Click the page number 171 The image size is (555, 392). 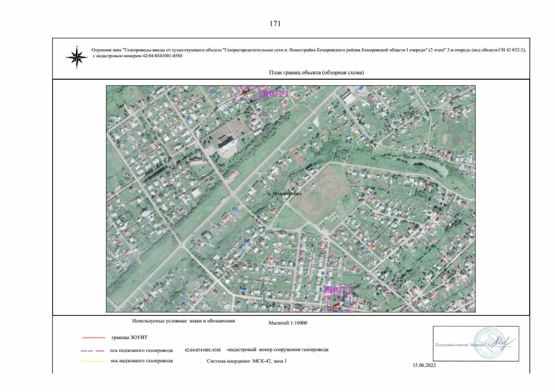pos(275,24)
